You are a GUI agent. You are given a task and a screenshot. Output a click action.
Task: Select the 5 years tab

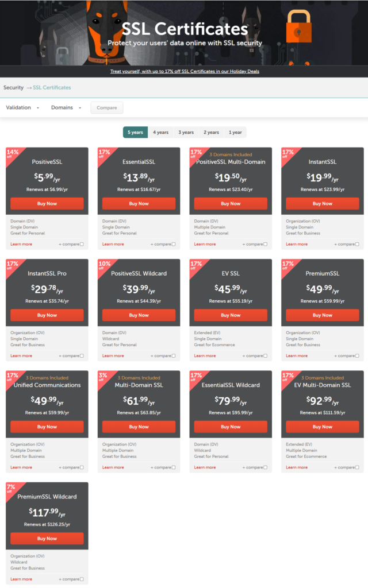135,133
